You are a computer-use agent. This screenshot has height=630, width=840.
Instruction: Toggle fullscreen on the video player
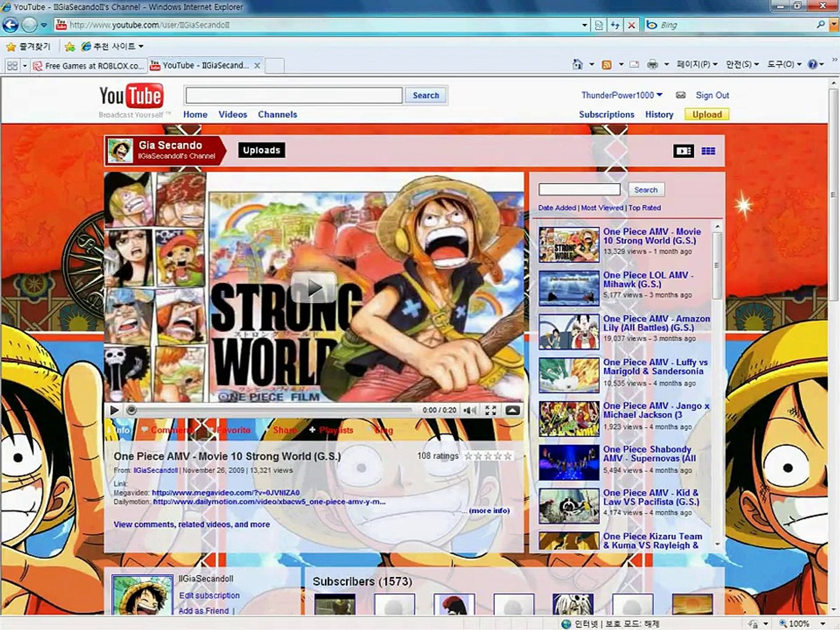tap(491, 411)
